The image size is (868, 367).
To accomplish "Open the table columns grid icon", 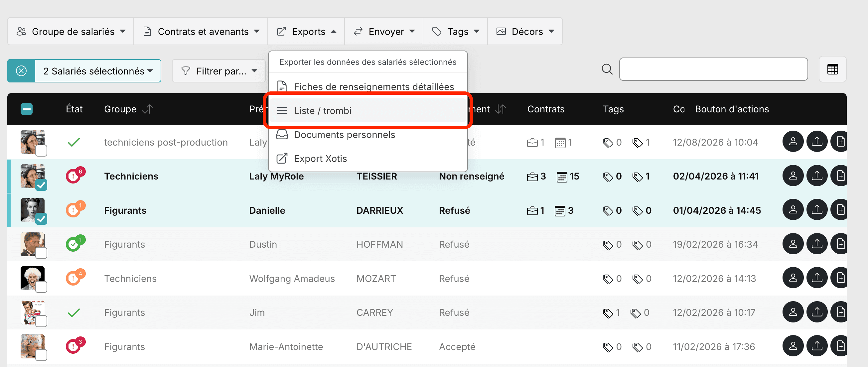I will (832, 69).
